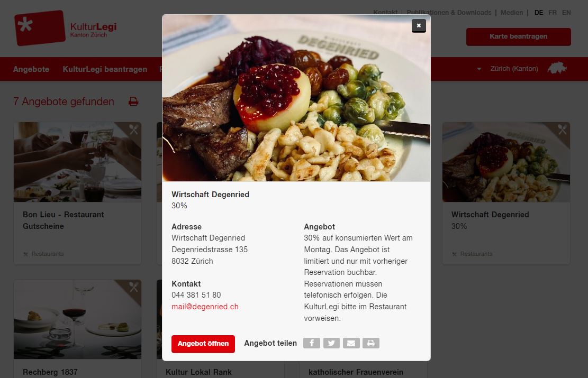Share offer by email envelope icon
Screen dimensions: 588x378
click(x=351, y=343)
